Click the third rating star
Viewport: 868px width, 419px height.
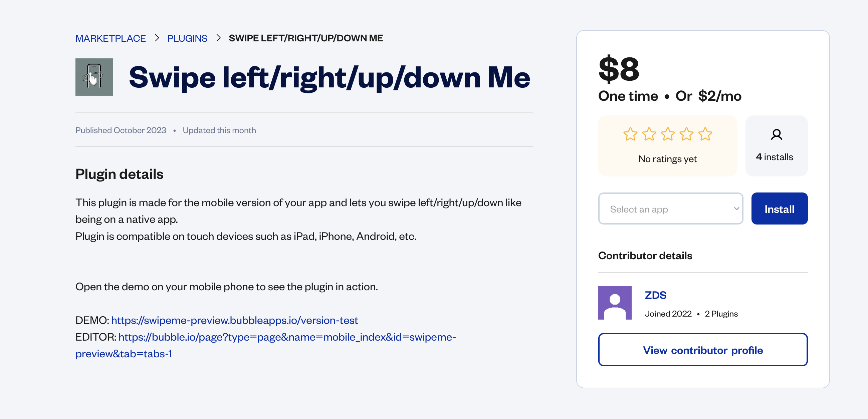(x=668, y=134)
